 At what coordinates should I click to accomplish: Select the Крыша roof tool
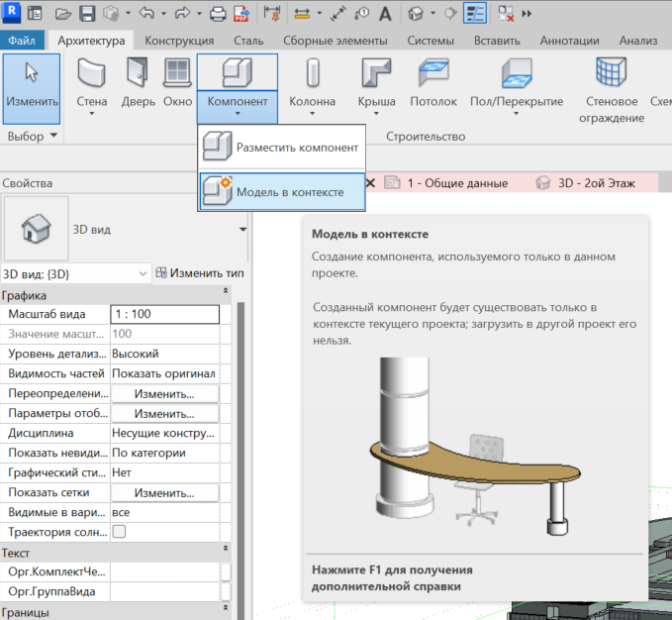point(377,88)
